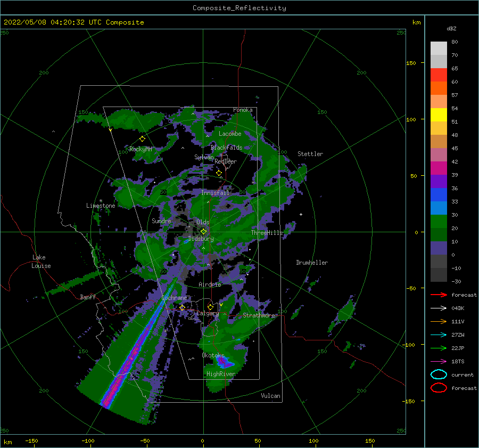Select the white 04DK arrow icon
479x448 pixels.
point(439,308)
